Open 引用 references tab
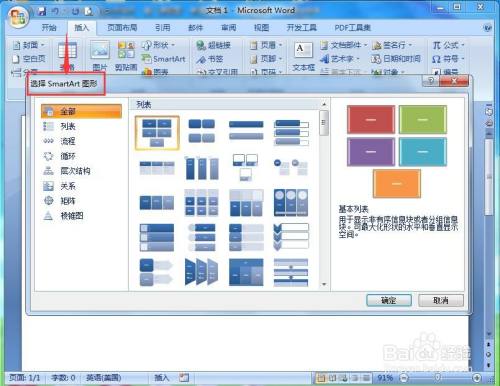Viewport: 500px width, 386px height. pos(163,28)
